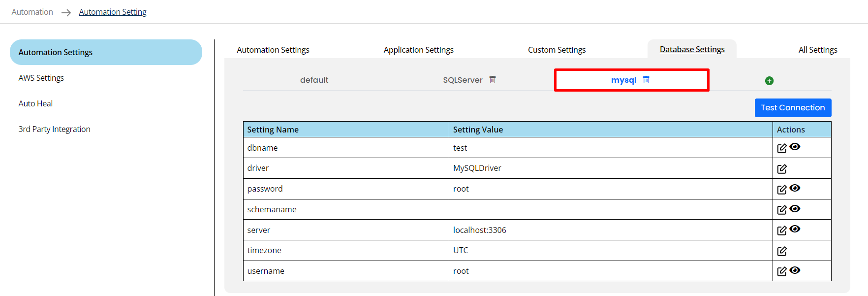Toggle password visibility eye icon

[795, 188]
